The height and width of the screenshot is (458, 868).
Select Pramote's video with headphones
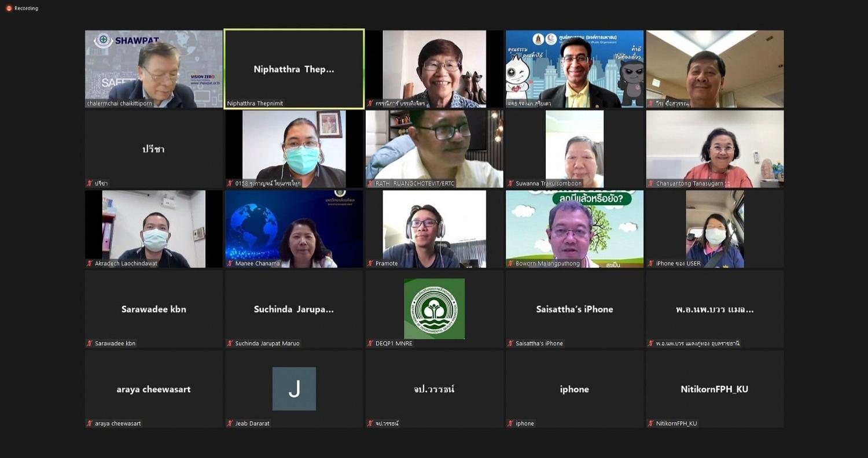[435, 229]
